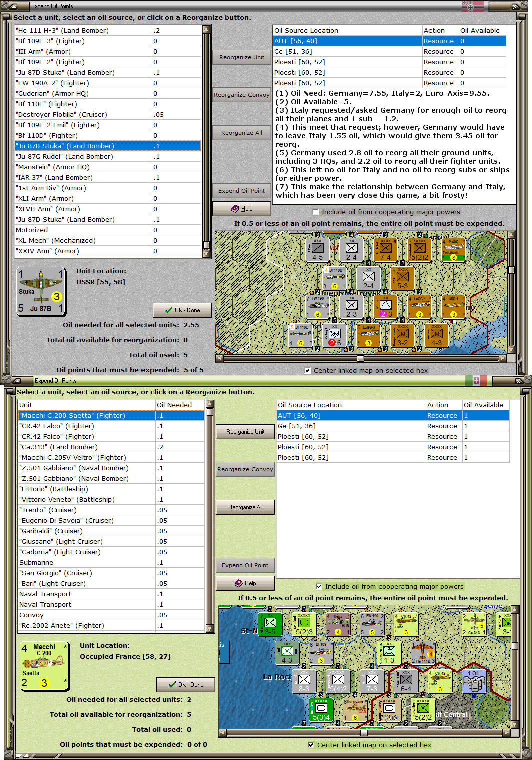Screen dimensions: 532x760
Task: Click the German unit list scroll-down arrow
Action: [206, 254]
